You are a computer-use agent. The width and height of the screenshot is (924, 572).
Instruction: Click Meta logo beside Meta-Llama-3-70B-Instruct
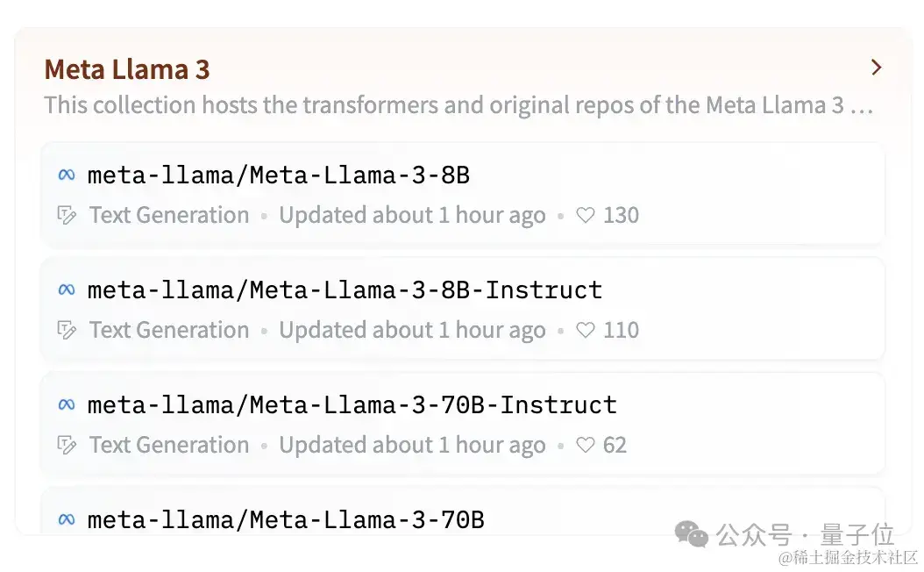(66, 405)
